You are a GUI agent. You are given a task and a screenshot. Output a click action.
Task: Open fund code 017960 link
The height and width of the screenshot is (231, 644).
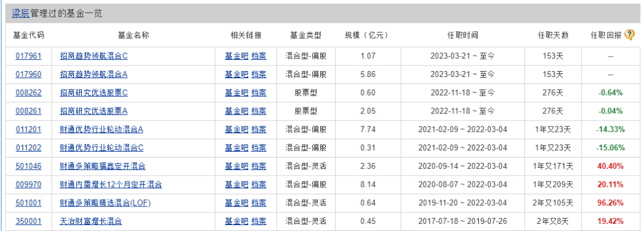pyautogui.click(x=29, y=75)
